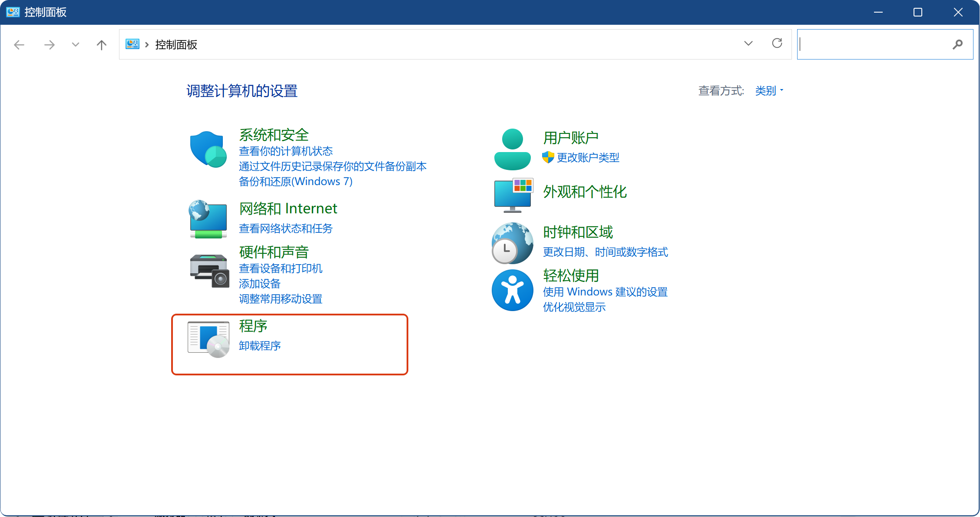The height and width of the screenshot is (517, 980).
Task: Refresh the Control Panel view
Action: coord(777,43)
